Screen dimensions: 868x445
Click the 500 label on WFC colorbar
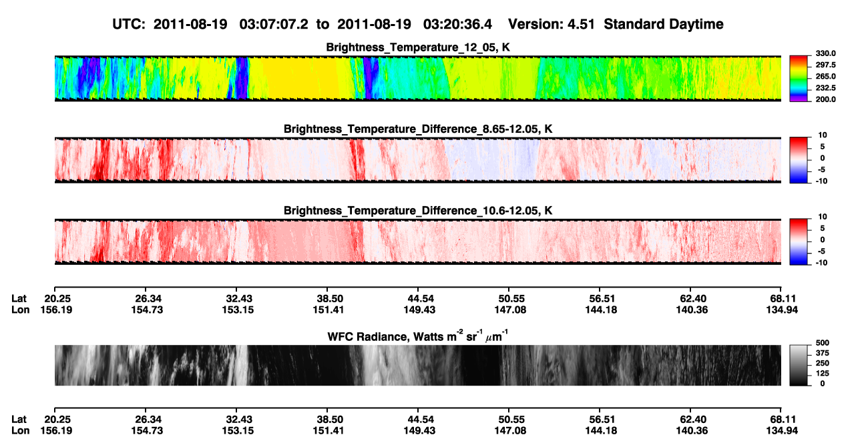pos(823,343)
